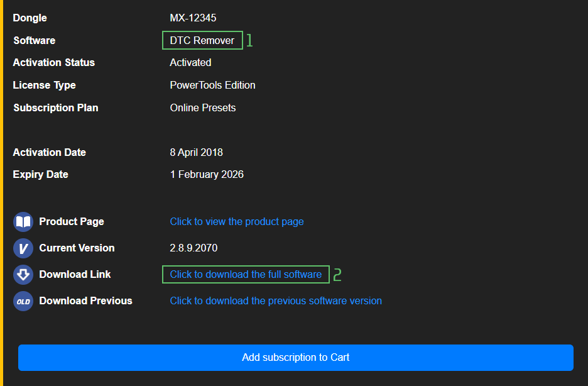Click the 'PowerTools Edition' license value
This screenshot has width=588, height=386.
click(x=212, y=85)
